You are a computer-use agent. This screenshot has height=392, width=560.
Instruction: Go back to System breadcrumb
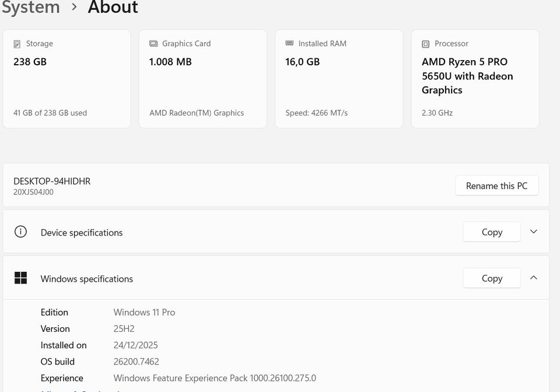tap(30, 8)
